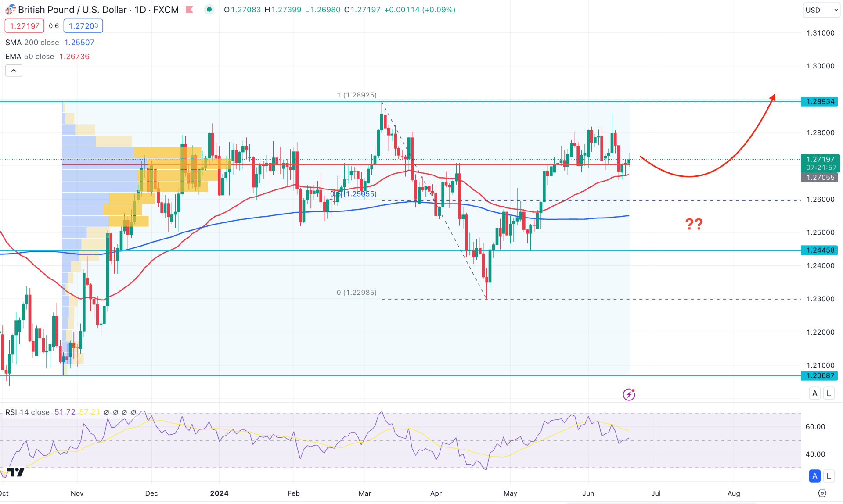Image resolution: width=843 pixels, height=504 pixels.
Task: Click the Nov label on time axis
Action: 77,493
